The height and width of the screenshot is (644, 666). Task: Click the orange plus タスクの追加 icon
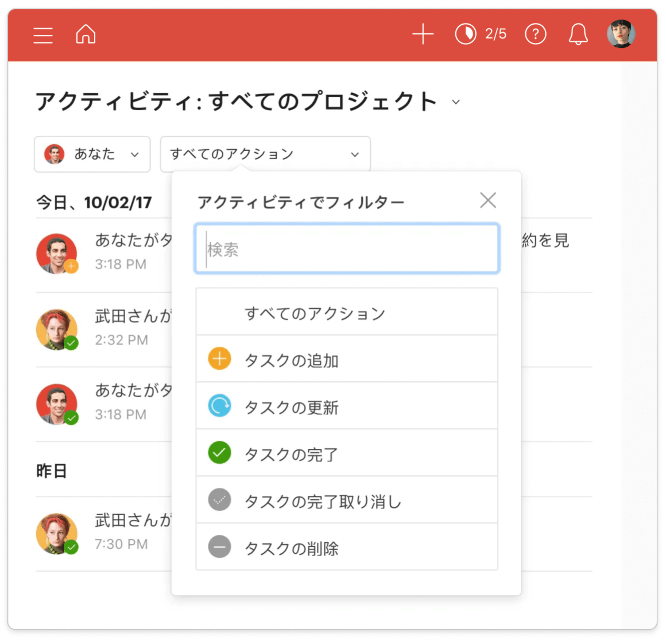pyautogui.click(x=220, y=359)
